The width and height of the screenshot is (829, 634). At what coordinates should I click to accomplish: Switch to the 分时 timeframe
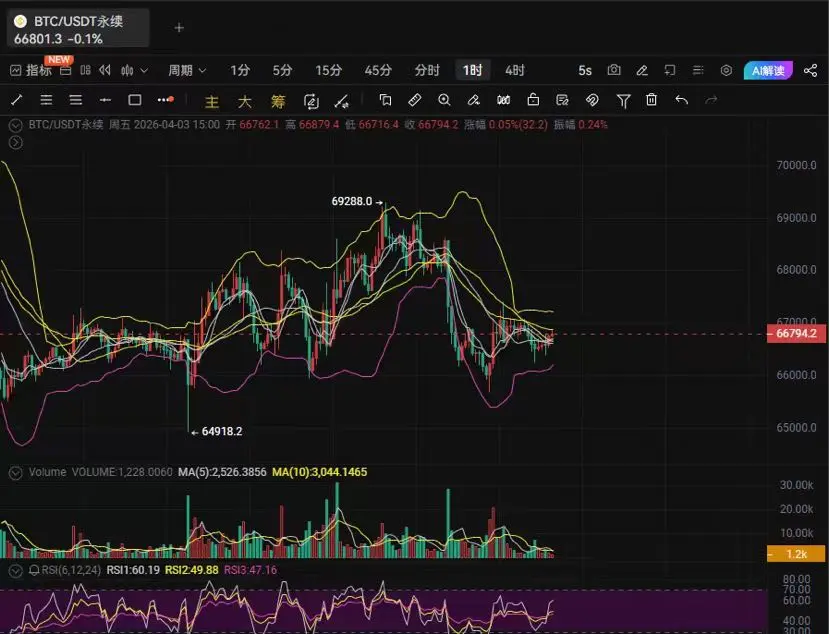click(427, 70)
